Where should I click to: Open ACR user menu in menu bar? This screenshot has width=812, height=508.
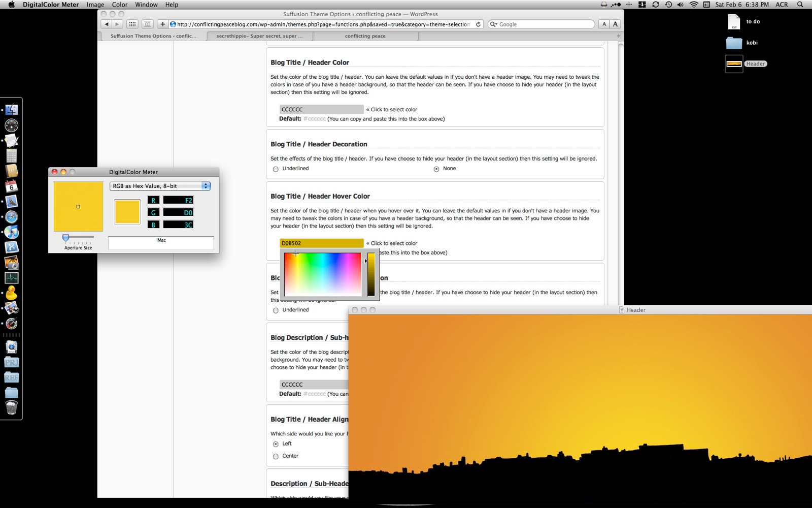[x=782, y=5]
